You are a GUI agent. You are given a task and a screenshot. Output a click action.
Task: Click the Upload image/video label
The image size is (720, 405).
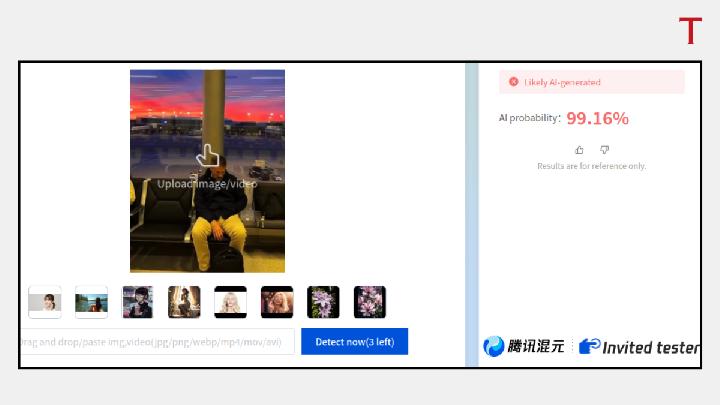point(207,183)
